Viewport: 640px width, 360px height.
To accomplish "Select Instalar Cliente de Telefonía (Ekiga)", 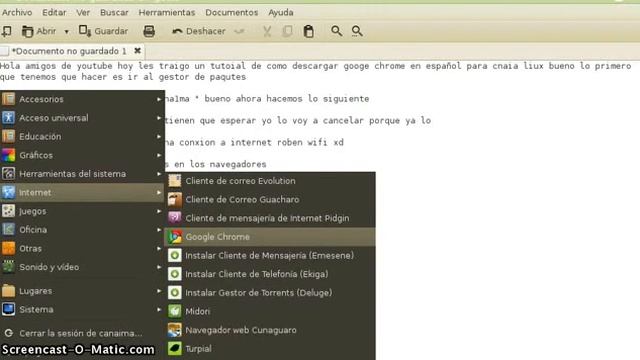I will (270, 274).
